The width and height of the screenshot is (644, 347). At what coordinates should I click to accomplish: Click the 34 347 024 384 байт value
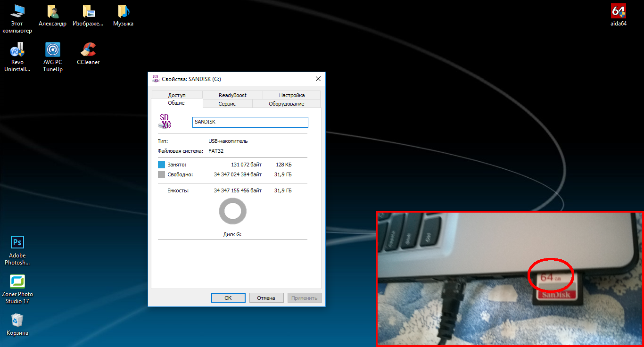click(238, 174)
